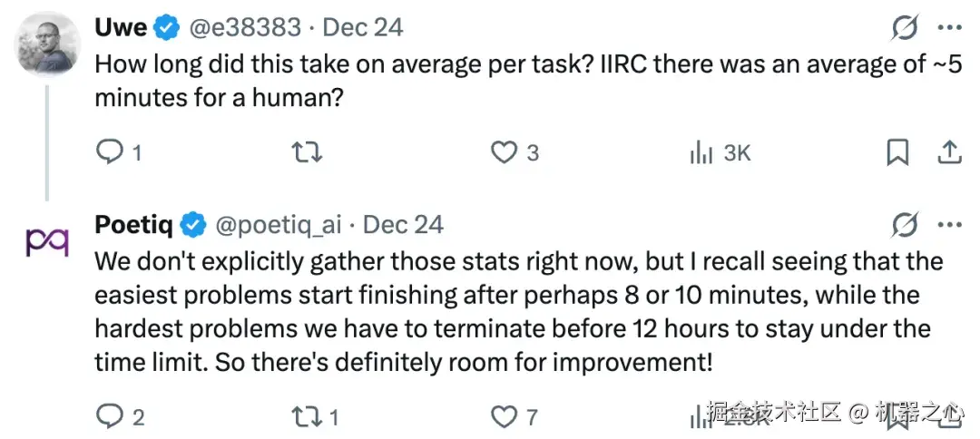Viewport: 980px width, 439px height.
Task: Bookmark Uwe's tweet
Action: point(897,152)
